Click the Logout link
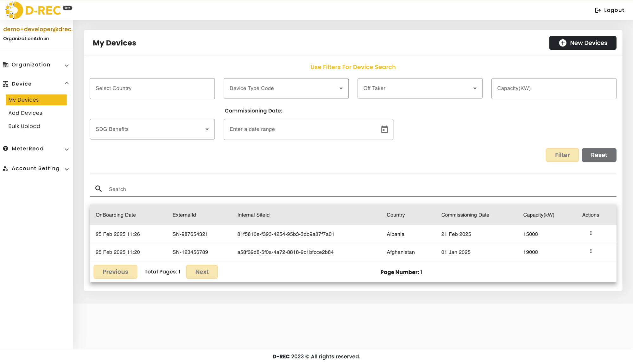Screen dimensions: 633x364 (609, 10)
